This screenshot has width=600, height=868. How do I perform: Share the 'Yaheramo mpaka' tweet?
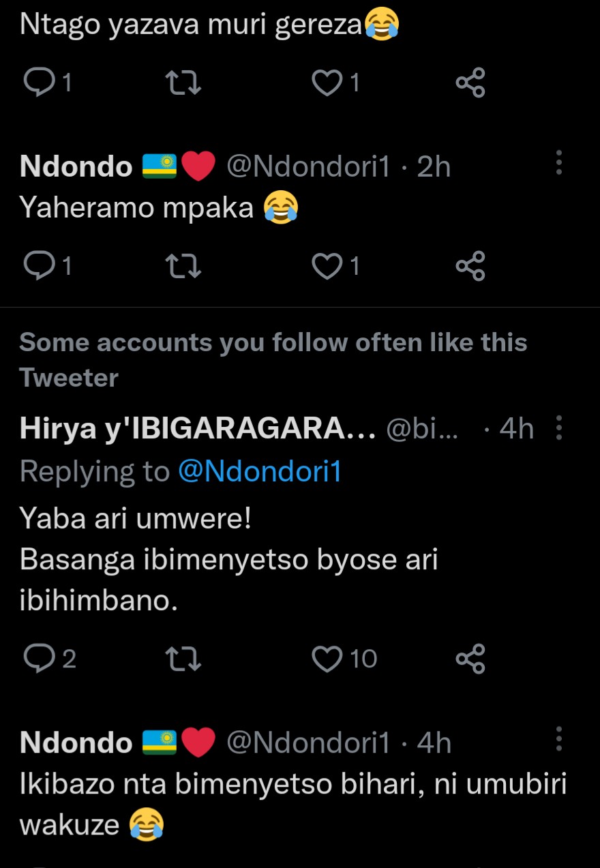point(470,266)
